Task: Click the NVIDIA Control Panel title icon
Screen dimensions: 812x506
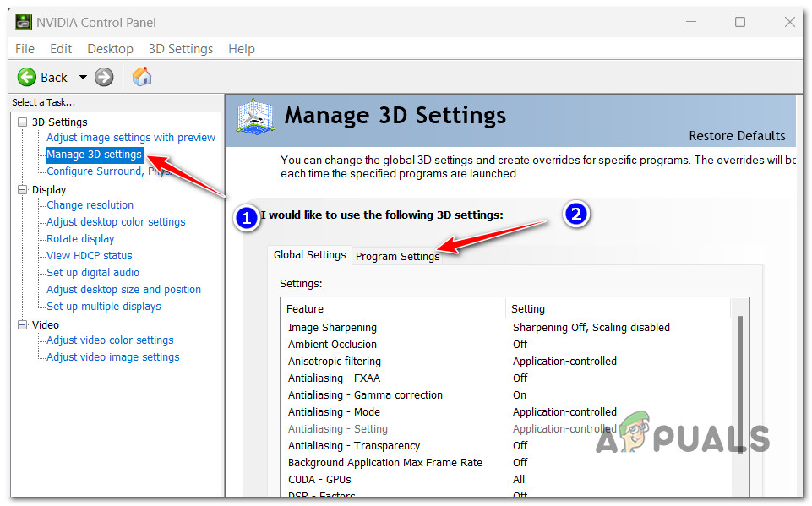Action: tap(23, 22)
